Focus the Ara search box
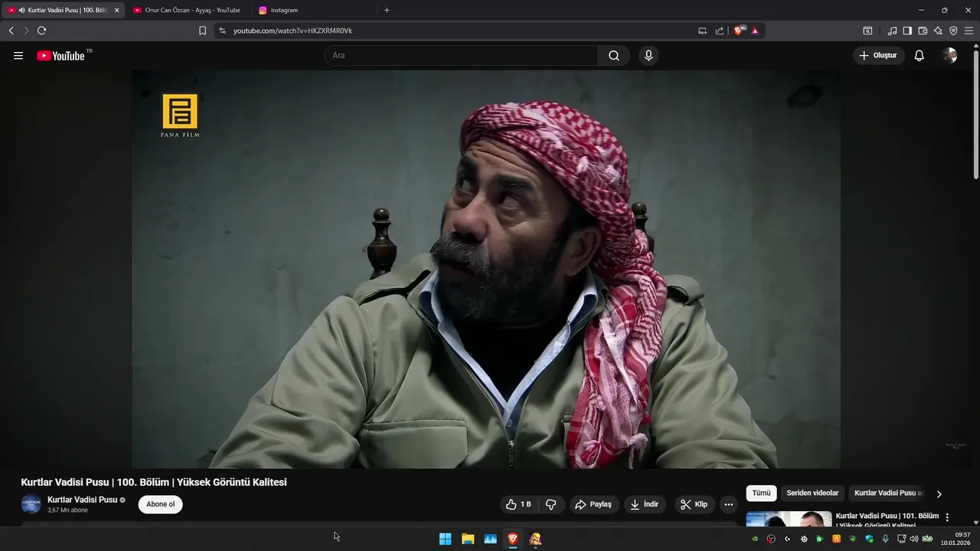The width and height of the screenshot is (980, 551). pos(461,56)
